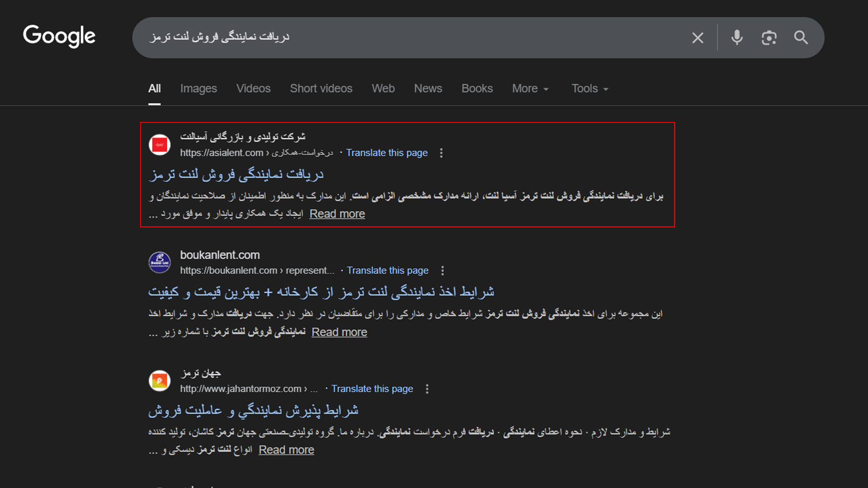Image resolution: width=868 pixels, height=488 pixels.
Task: Click the Persian site name above jahantormoz.com
Action: click(x=201, y=373)
